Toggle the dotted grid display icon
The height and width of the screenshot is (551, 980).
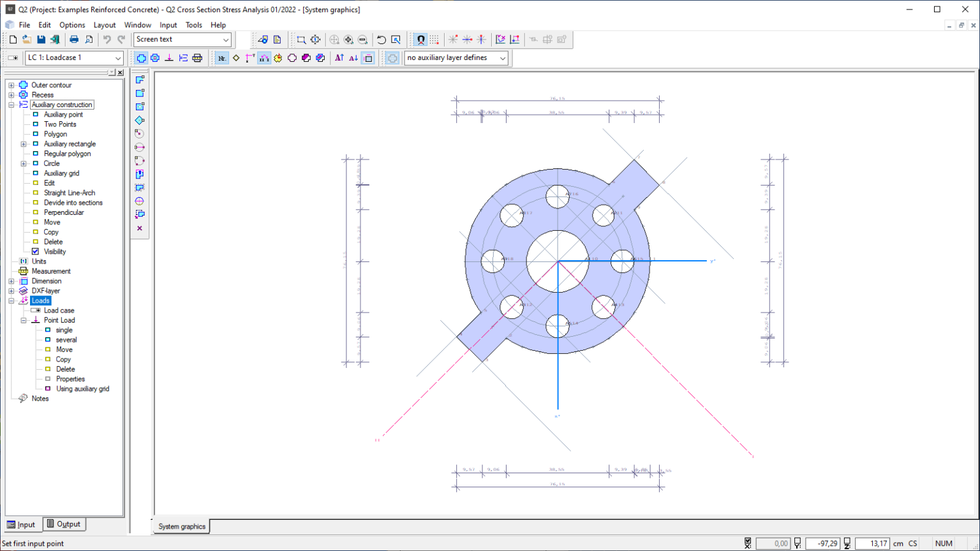[x=434, y=40]
